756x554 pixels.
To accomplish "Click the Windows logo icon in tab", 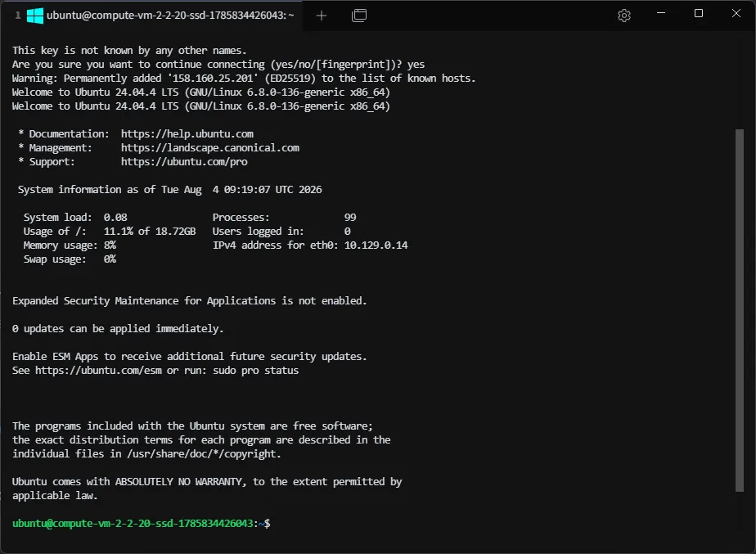I will (34, 16).
